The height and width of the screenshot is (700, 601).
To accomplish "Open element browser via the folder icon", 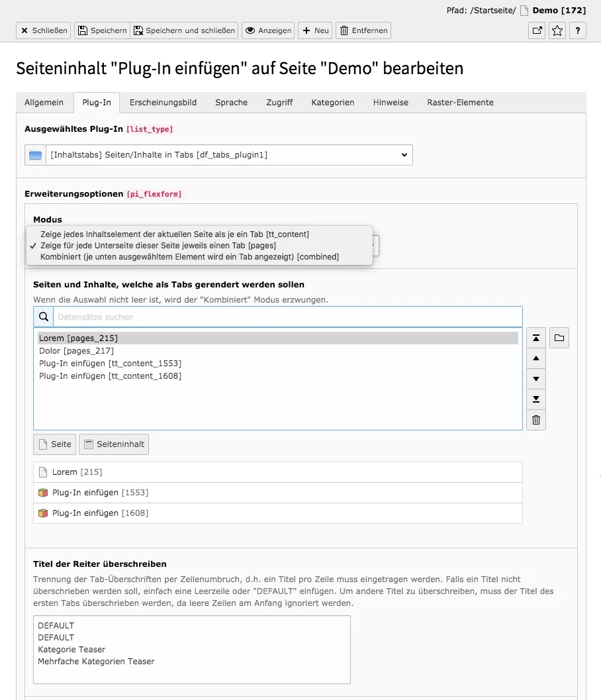I will coord(559,338).
